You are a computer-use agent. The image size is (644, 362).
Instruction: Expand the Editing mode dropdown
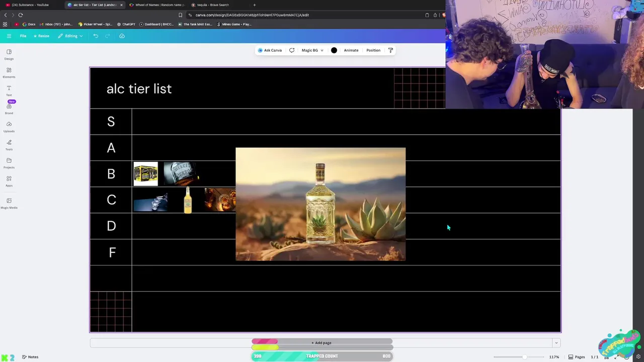coord(70,36)
